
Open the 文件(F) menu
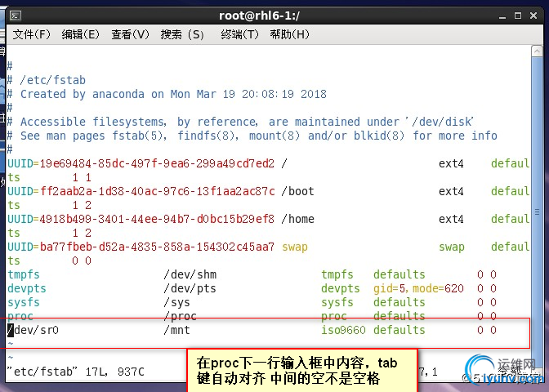point(32,34)
